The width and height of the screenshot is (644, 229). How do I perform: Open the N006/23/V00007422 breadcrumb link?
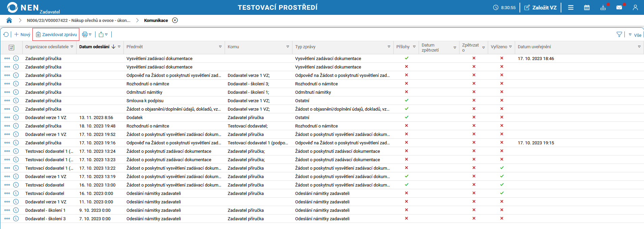click(79, 20)
